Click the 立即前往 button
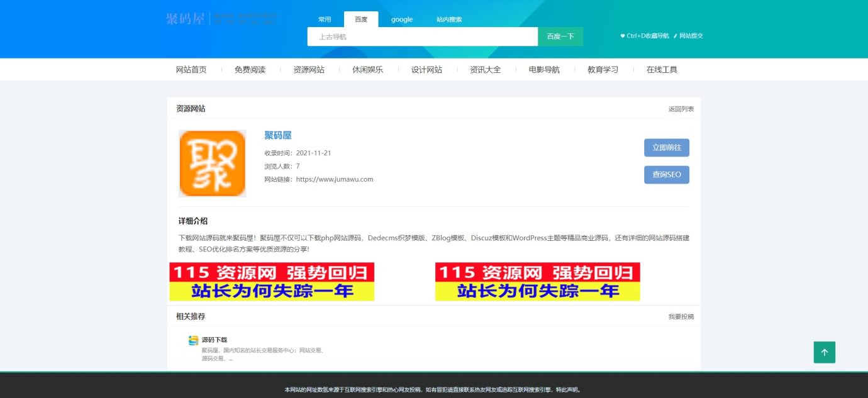868x398 pixels. [x=666, y=148]
